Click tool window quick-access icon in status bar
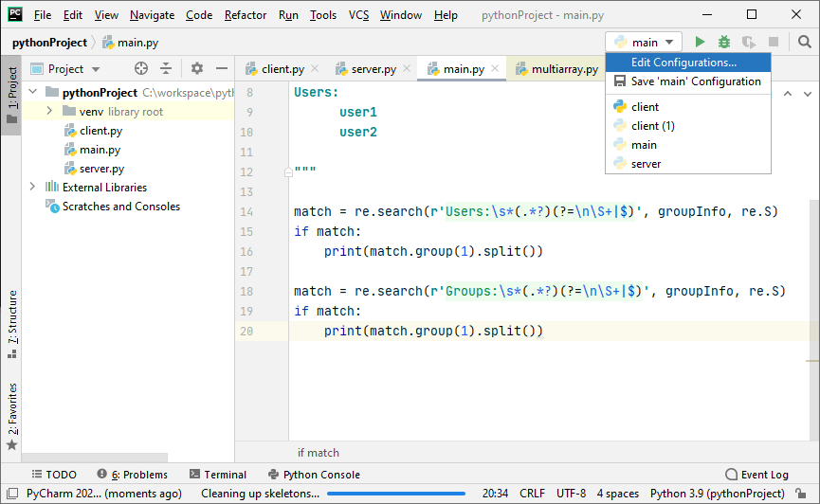Image resolution: width=820 pixels, height=504 pixels. (x=12, y=493)
